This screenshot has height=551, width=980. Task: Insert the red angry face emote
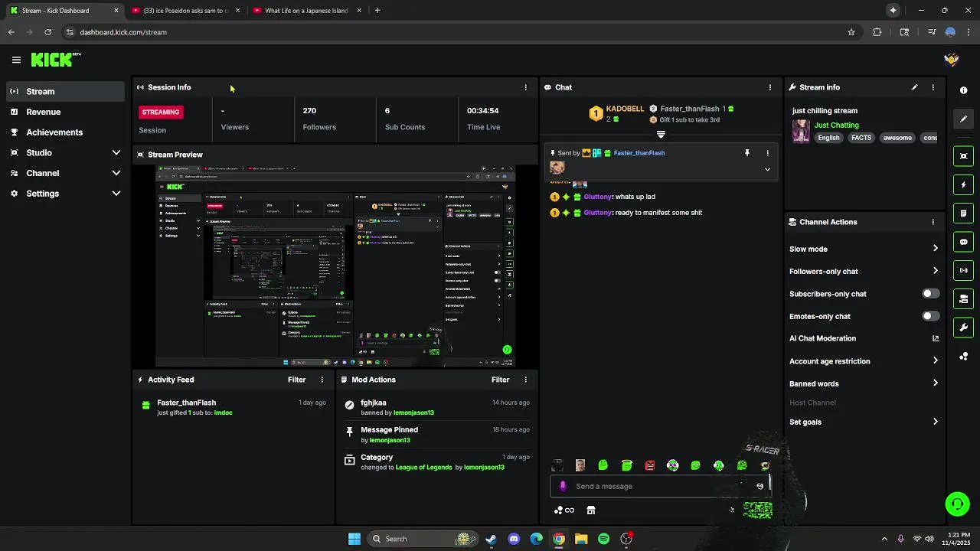[x=649, y=465]
